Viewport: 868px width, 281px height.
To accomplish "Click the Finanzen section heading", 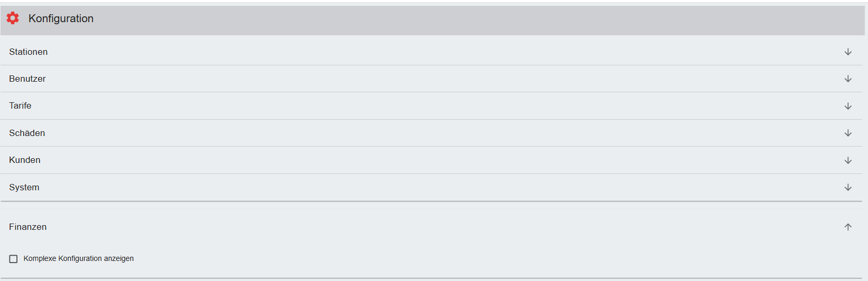I will (x=28, y=227).
